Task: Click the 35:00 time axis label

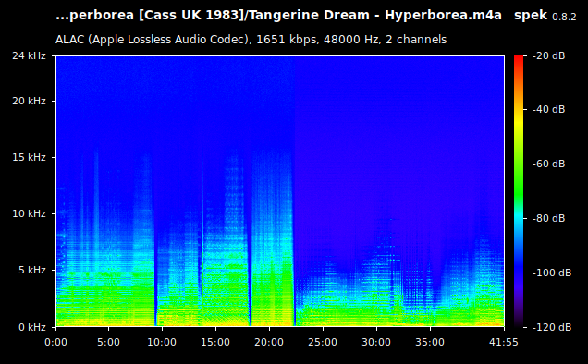Action: click(x=430, y=342)
